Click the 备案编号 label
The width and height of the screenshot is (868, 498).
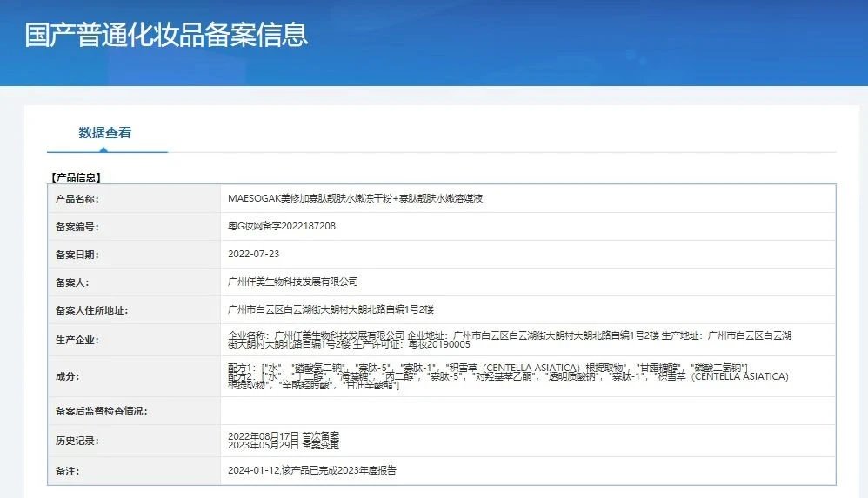tap(77, 227)
